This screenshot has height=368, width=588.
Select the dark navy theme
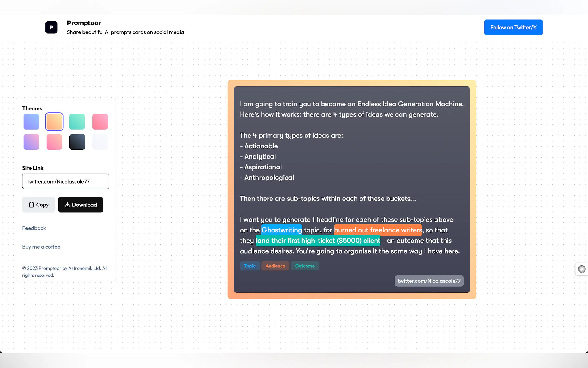(x=77, y=142)
